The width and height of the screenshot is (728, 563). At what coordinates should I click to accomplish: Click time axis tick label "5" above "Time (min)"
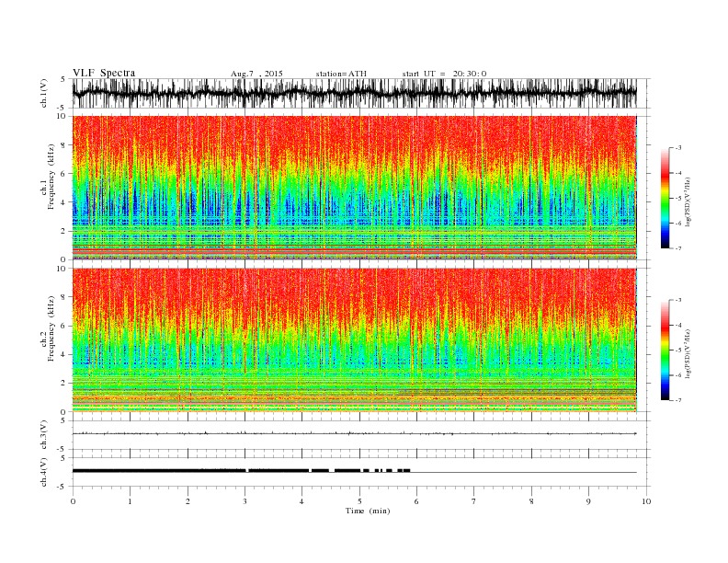pos(359,501)
